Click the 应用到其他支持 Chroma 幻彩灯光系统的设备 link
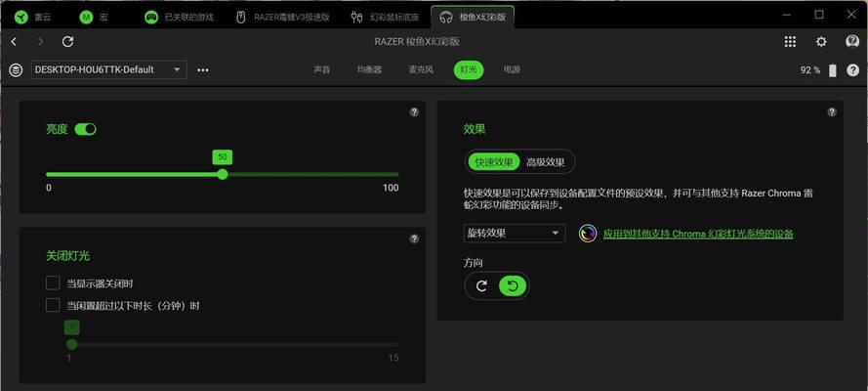Viewport: 868px width, 391px height. click(698, 234)
